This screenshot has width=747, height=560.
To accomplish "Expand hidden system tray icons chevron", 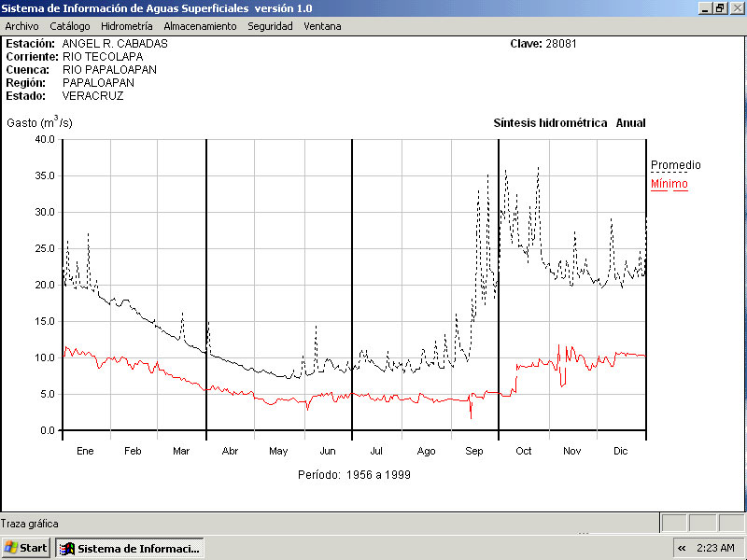I will (682, 548).
